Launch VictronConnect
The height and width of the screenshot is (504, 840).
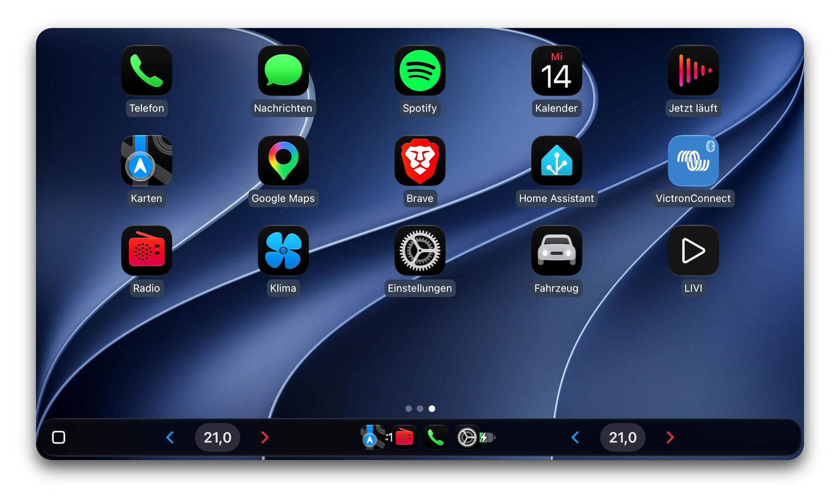tap(693, 161)
